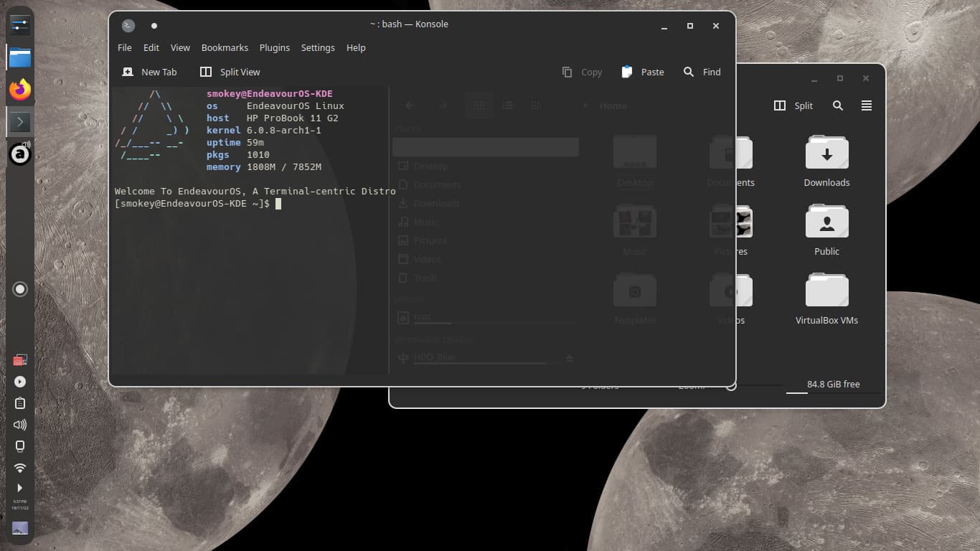The width and height of the screenshot is (980, 551).
Task: Open the Help menu in Konsole
Action: [x=356, y=48]
